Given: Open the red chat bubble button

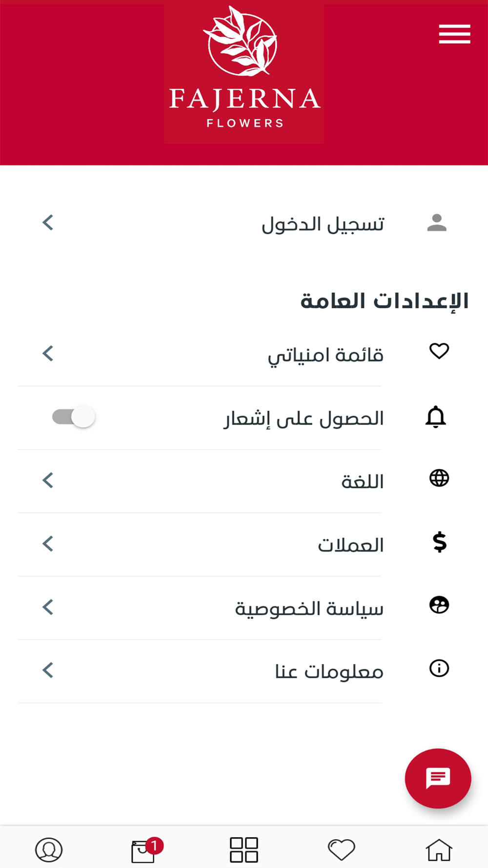Looking at the screenshot, I should coord(438,778).
